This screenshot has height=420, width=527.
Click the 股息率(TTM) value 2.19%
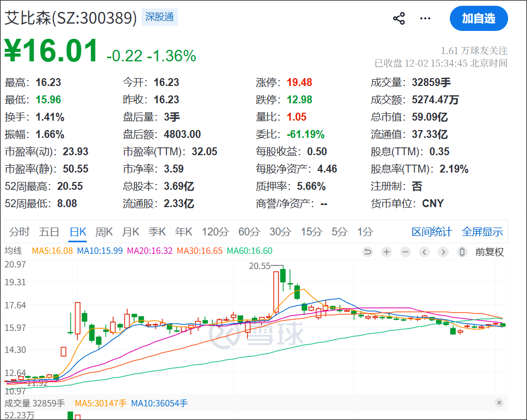pos(454,169)
